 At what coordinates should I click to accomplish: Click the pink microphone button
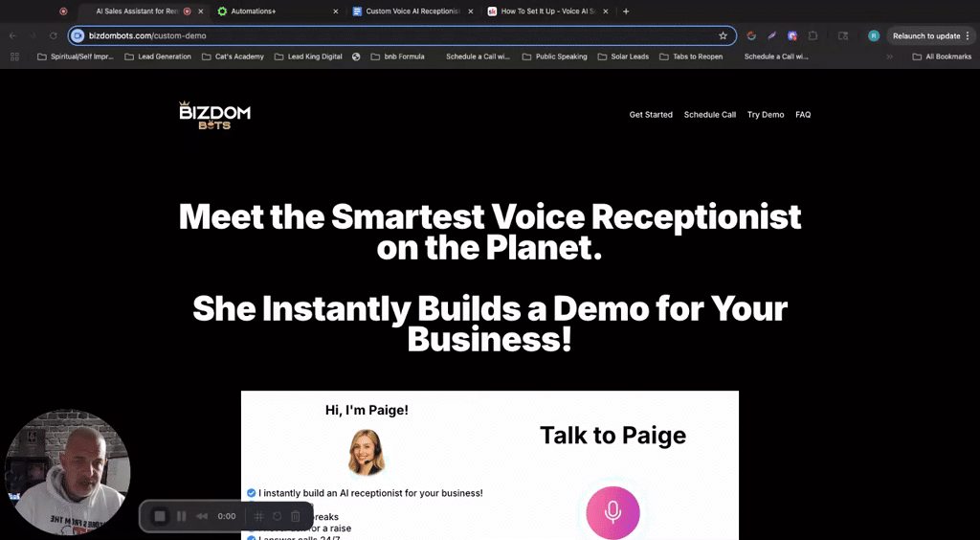[x=612, y=512]
